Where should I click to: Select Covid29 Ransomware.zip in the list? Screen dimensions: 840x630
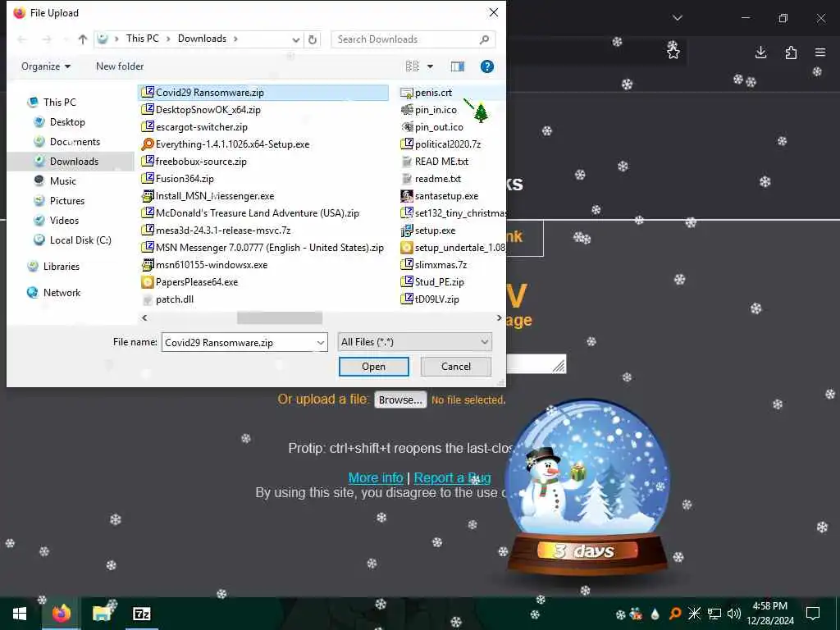point(263,93)
